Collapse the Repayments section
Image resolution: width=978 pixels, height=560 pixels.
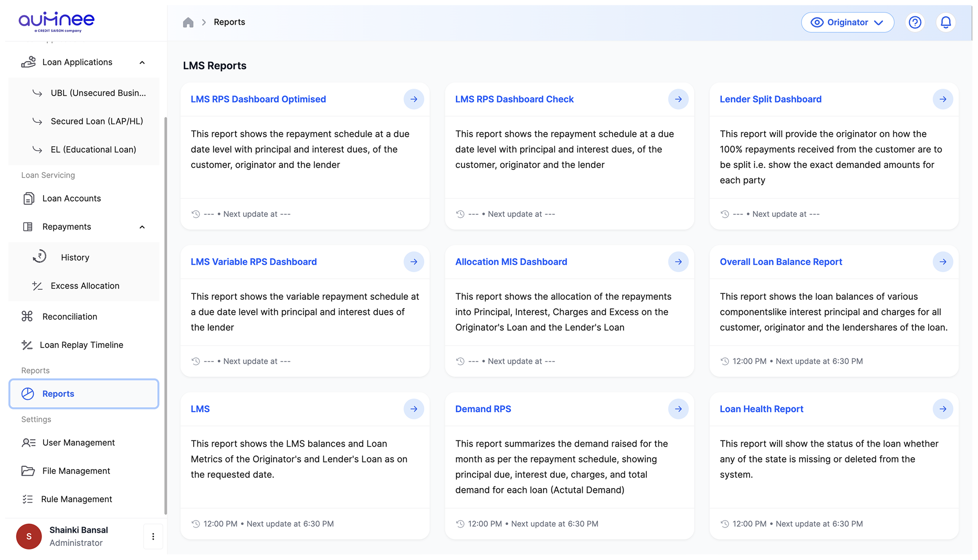[x=142, y=227]
